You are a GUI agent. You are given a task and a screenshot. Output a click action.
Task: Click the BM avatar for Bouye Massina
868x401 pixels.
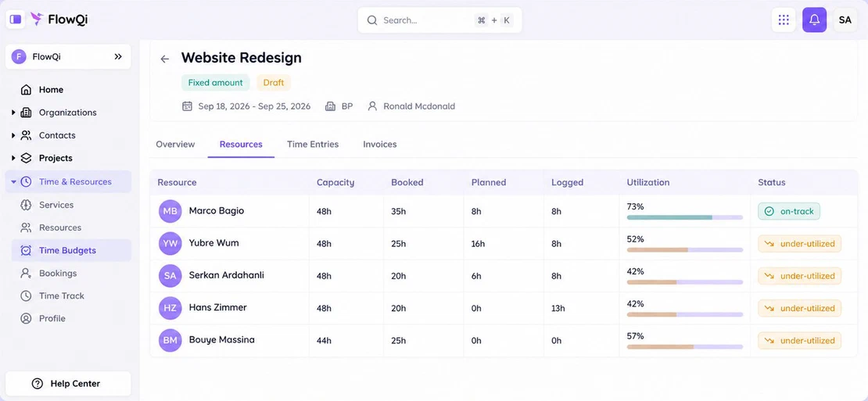[170, 340]
